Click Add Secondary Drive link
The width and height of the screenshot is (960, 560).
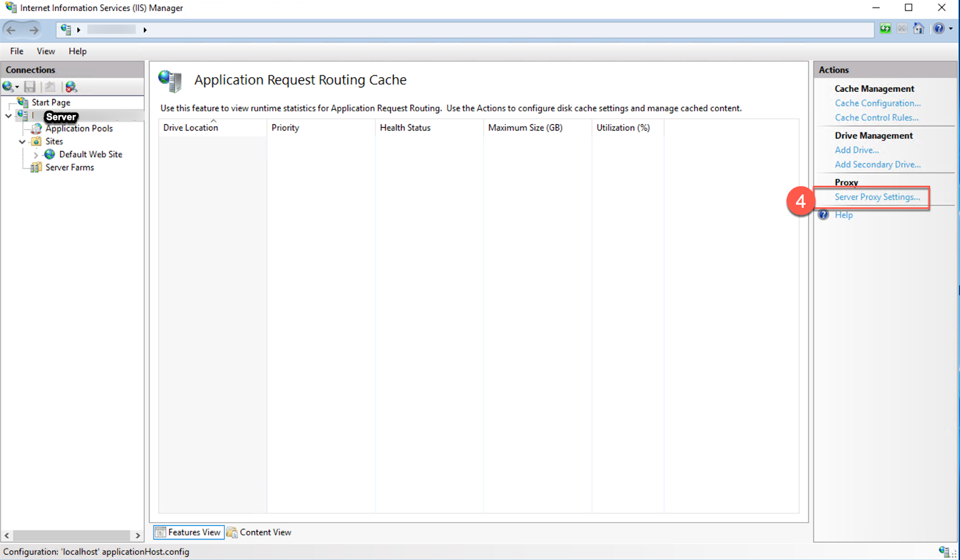(x=877, y=164)
